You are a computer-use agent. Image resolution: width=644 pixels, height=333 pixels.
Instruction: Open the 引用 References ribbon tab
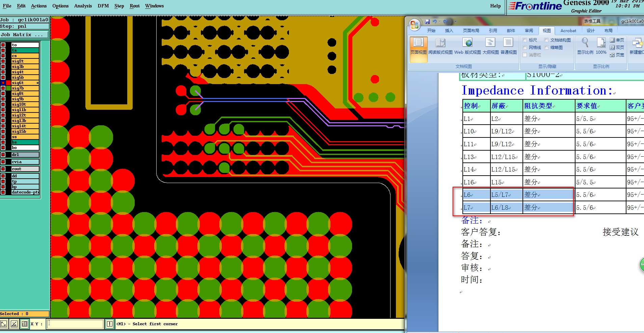[493, 30]
